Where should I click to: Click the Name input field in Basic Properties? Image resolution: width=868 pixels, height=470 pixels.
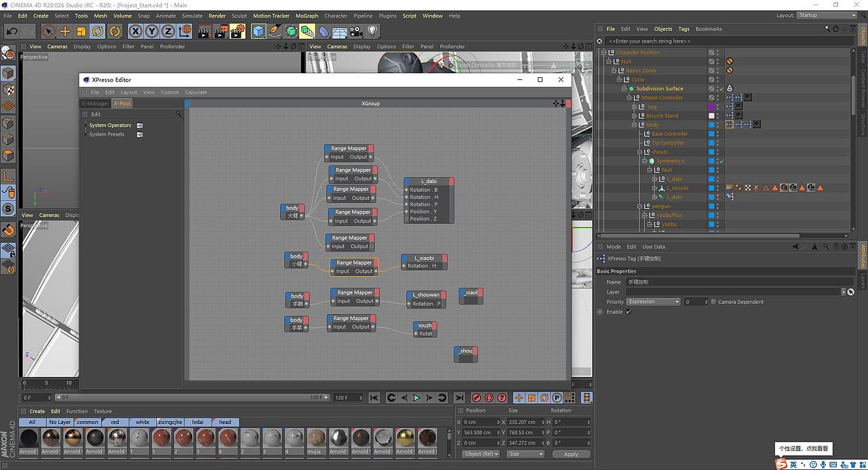pyautogui.click(x=739, y=281)
